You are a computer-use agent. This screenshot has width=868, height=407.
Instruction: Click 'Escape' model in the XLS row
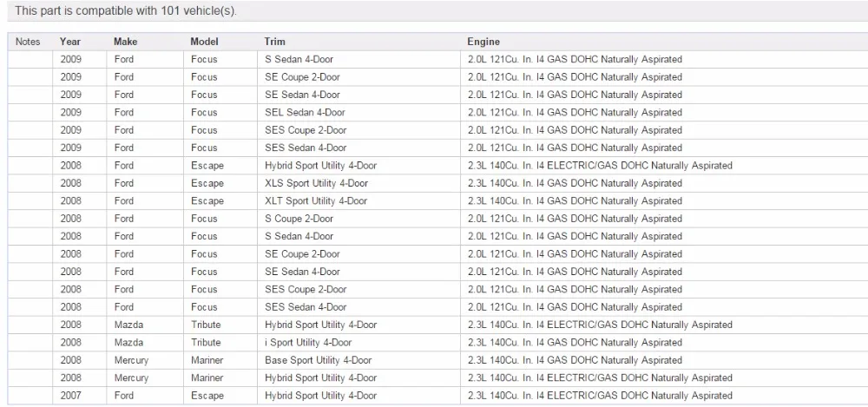point(207,183)
